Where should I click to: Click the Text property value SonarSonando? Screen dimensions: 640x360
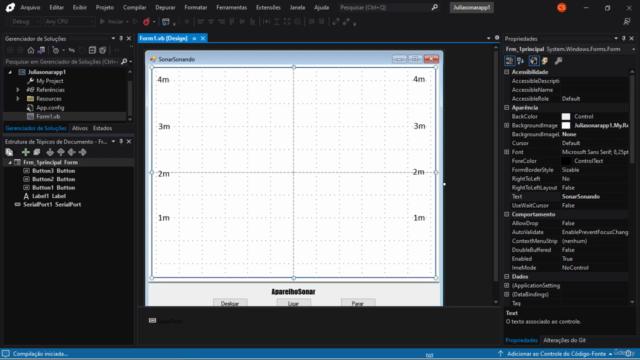581,197
